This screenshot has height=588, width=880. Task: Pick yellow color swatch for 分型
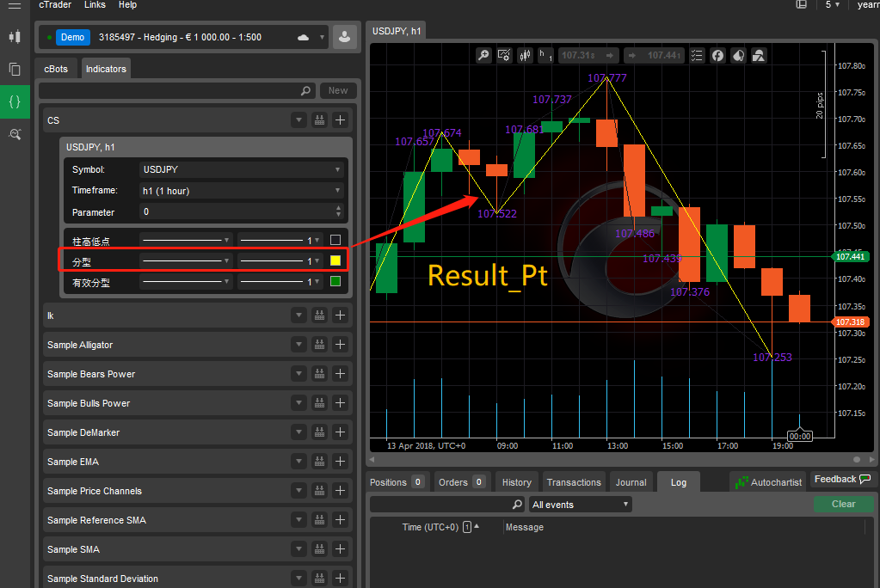(x=335, y=260)
